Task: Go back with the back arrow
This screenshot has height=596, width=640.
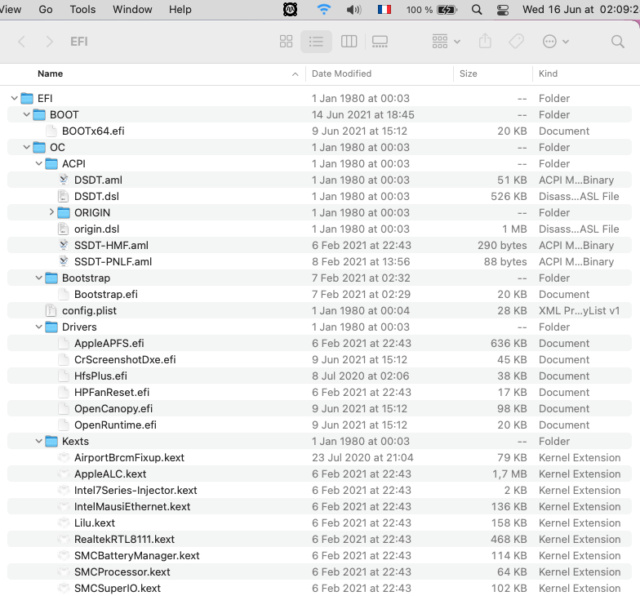Action: click(x=22, y=41)
